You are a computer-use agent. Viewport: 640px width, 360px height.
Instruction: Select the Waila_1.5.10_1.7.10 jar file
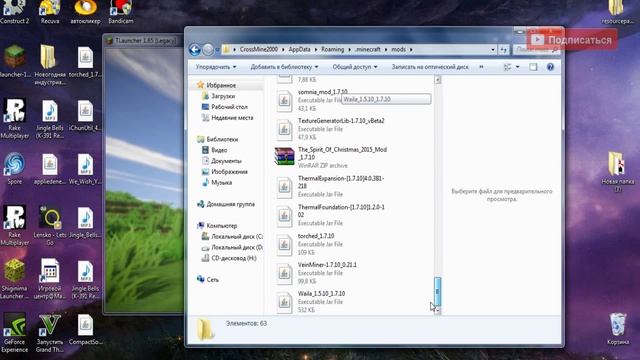tap(311, 302)
